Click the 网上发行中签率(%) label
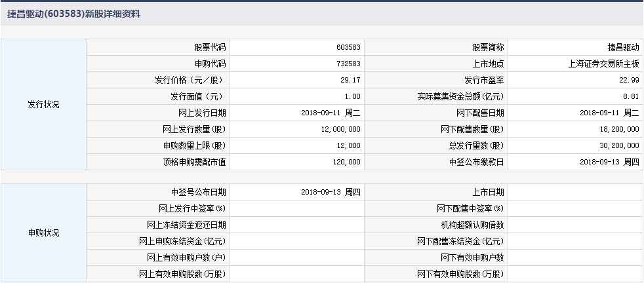Screen dimensions: 644x283 click(x=192, y=209)
